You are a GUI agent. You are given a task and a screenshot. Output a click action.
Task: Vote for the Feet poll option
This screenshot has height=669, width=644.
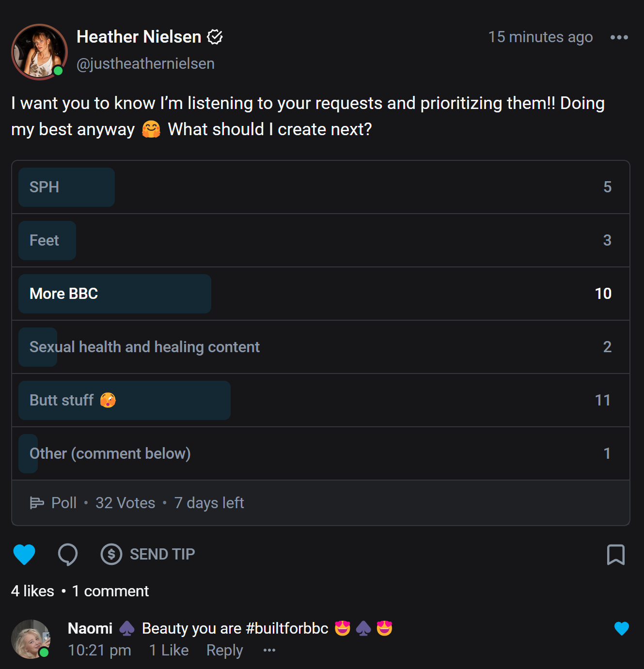tap(320, 240)
